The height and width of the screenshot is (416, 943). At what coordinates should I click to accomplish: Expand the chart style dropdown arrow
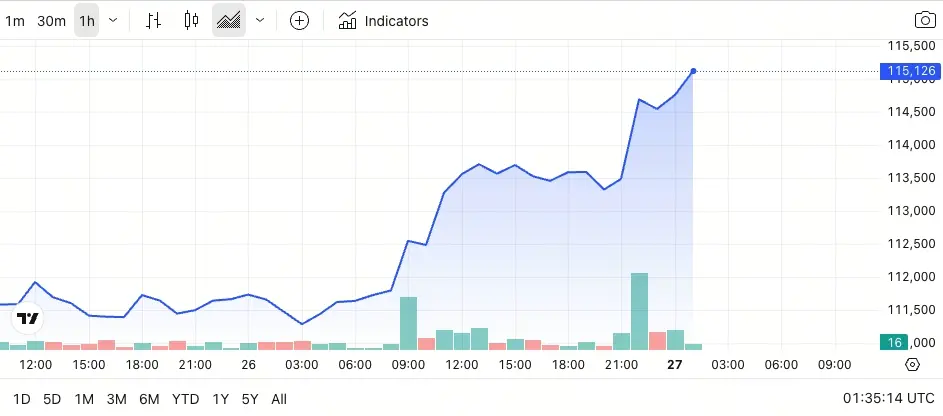click(260, 20)
